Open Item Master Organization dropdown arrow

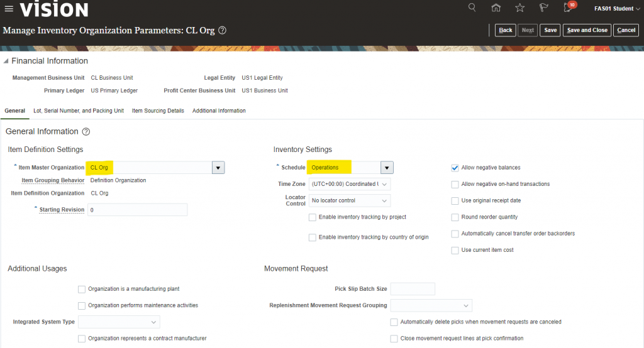[218, 168]
